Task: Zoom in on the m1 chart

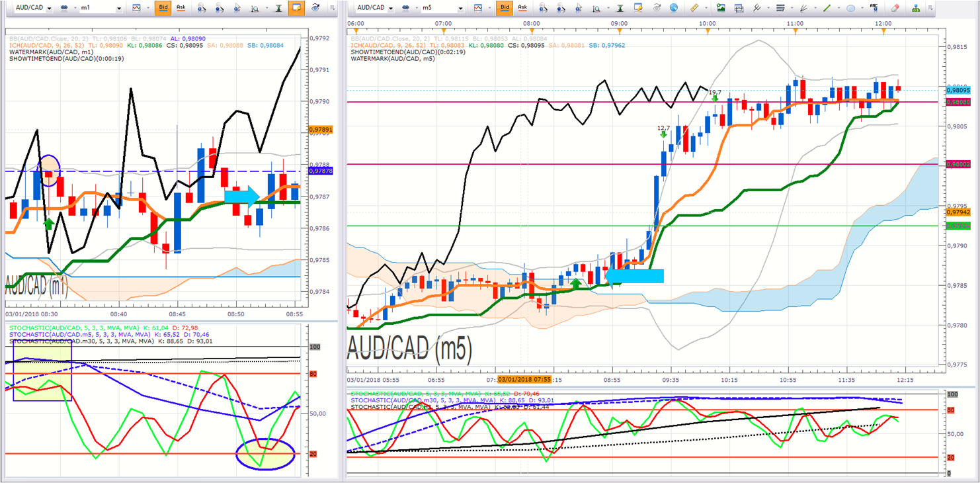Action: [x=201, y=8]
